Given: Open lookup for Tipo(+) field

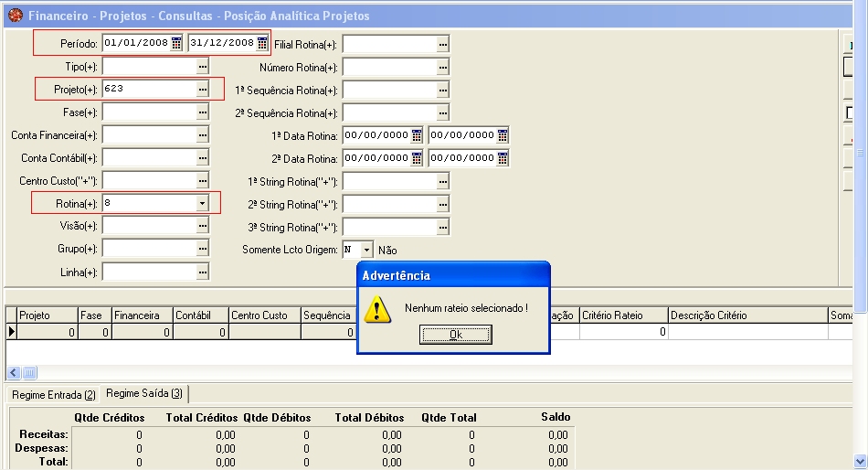Looking at the screenshot, I should [x=203, y=67].
